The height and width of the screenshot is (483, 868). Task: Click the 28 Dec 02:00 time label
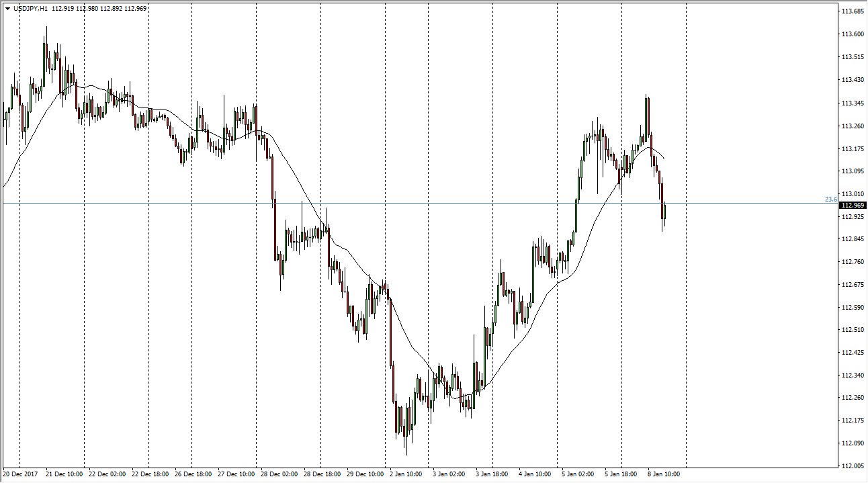(x=279, y=474)
